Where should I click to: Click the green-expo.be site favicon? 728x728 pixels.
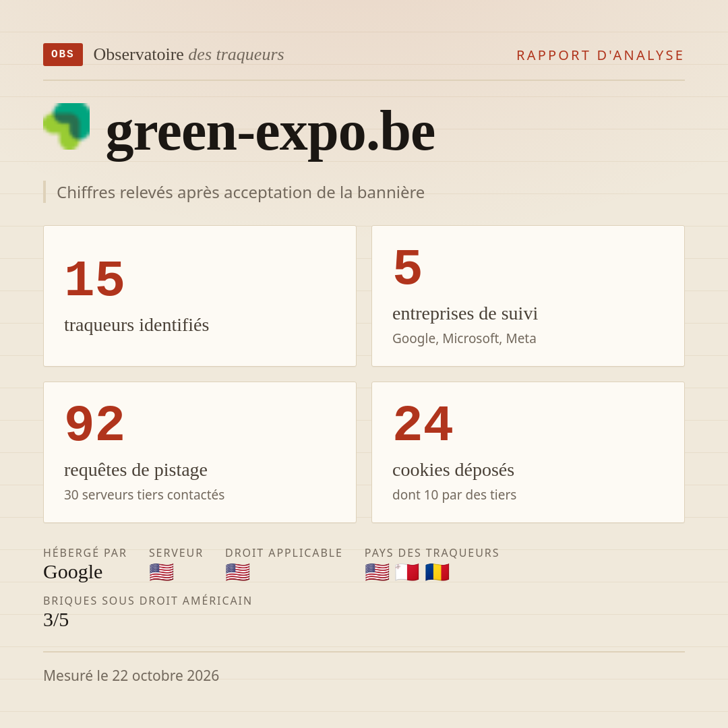point(66,126)
